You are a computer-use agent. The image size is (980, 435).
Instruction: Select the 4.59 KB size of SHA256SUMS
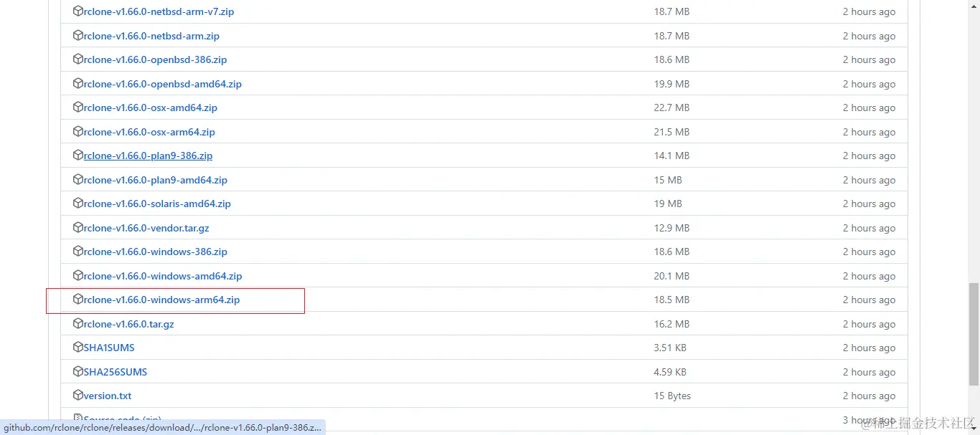pos(670,372)
